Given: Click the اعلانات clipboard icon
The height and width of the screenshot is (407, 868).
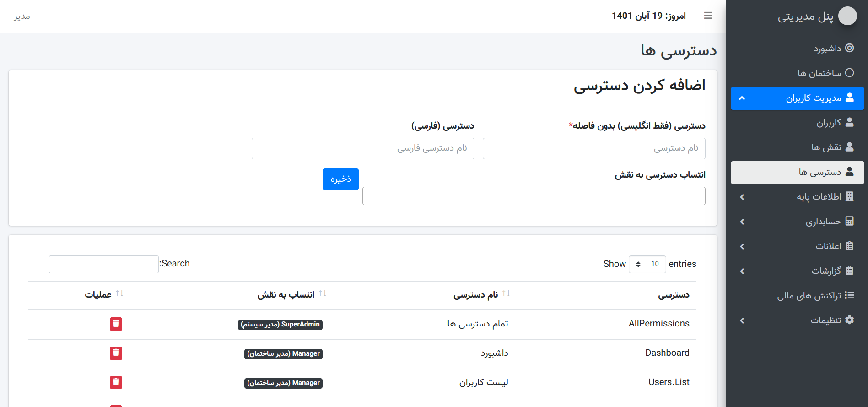Looking at the screenshot, I should [x=850, y=246].
